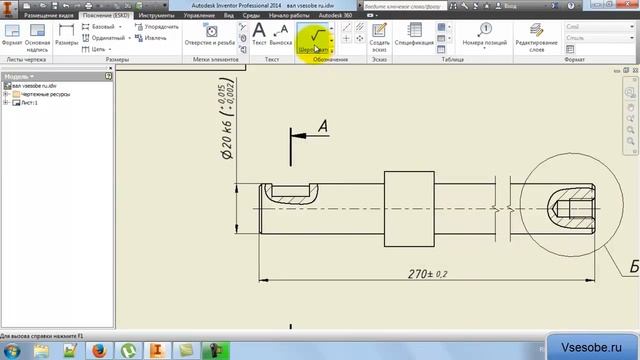This screenshot has width=640, height=360.
Task: Open the navigation wheel on navigation bar
Action: [630, 92]
